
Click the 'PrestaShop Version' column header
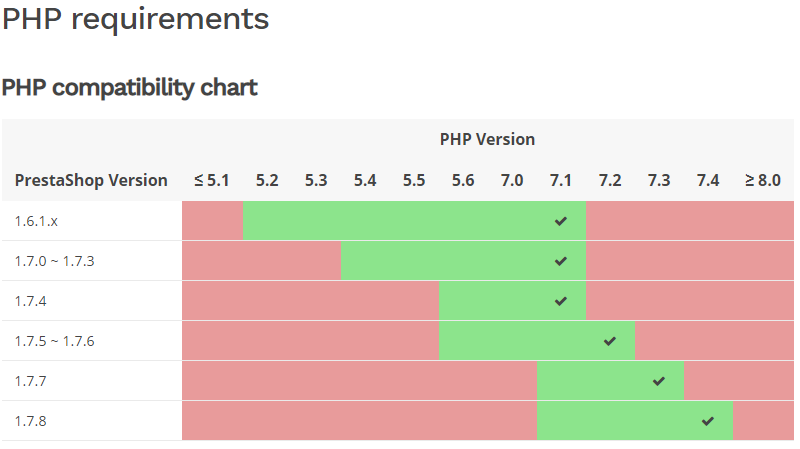tap(91, 180)
